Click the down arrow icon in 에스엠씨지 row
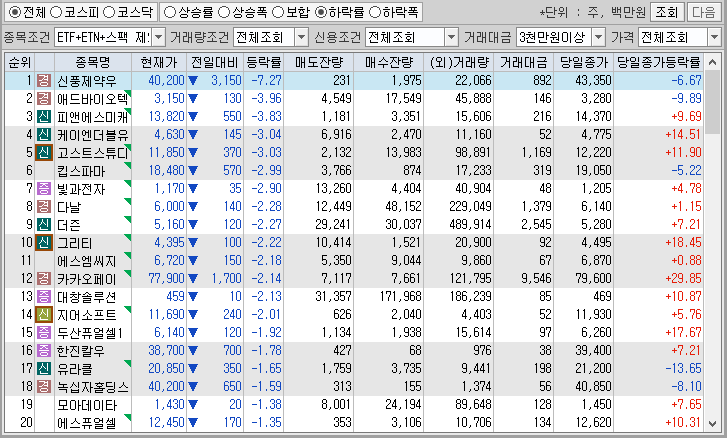 (193, 261)
